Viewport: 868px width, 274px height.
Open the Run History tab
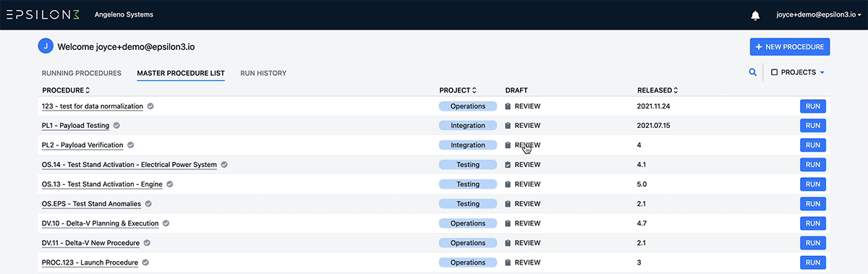point(263,73)
